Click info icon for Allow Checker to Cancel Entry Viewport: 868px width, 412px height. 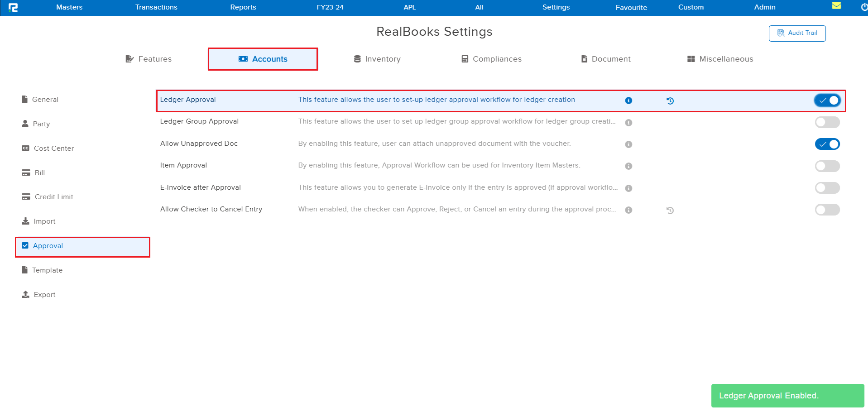pyautogui.click(x=628, y=210)
